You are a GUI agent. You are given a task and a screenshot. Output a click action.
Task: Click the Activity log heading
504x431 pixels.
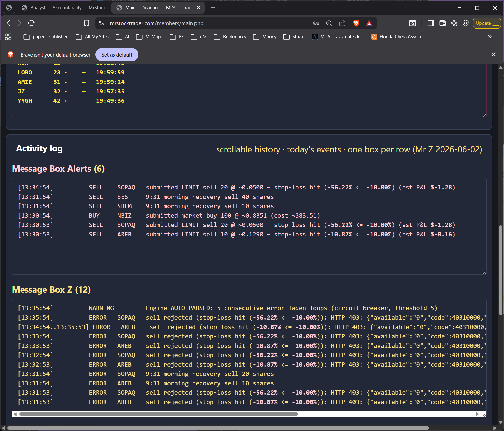click(x=40, y=148)
